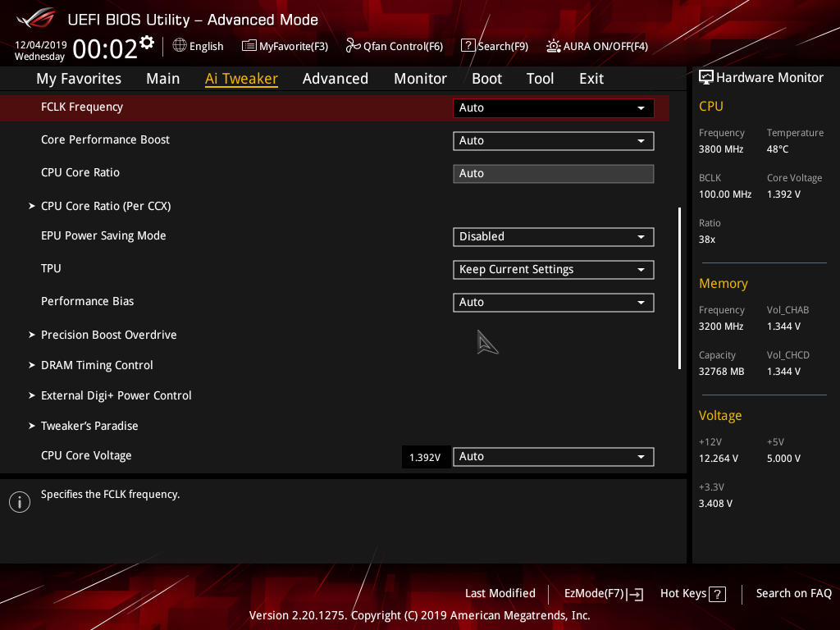Click the 12.264 V reading
840x630 pixels.
(x=719, y=459)
